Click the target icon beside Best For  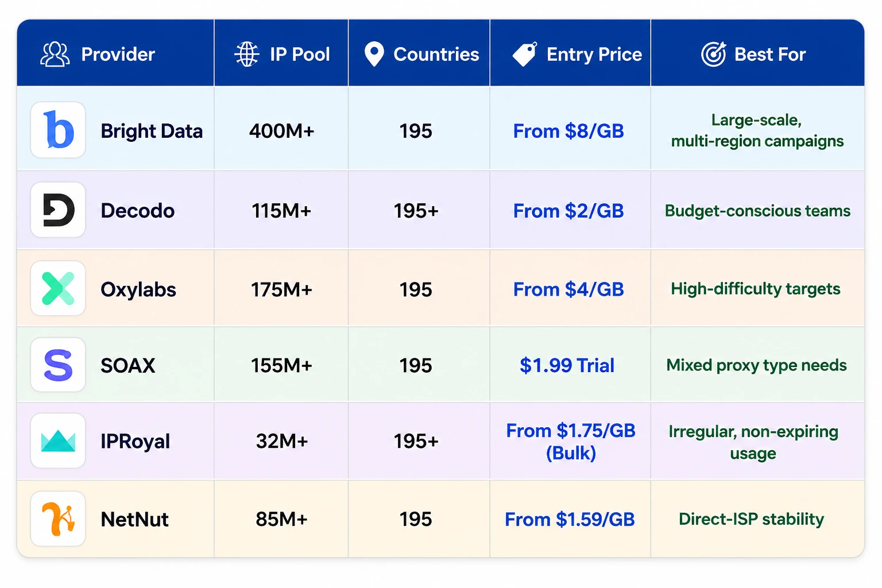point(714,55)
